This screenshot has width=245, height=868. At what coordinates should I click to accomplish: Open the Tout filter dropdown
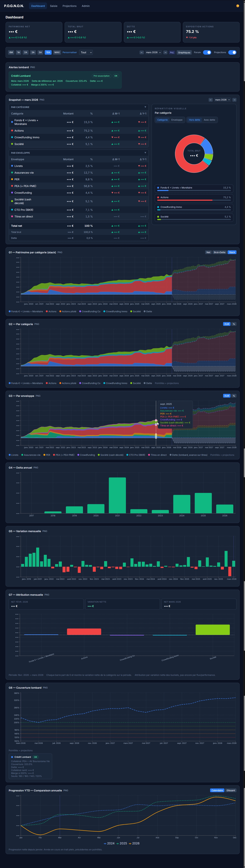[86, 53]
